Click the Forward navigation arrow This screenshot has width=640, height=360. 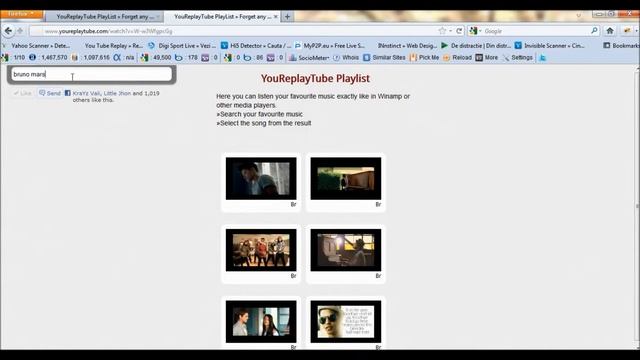[x=20, y=31]
